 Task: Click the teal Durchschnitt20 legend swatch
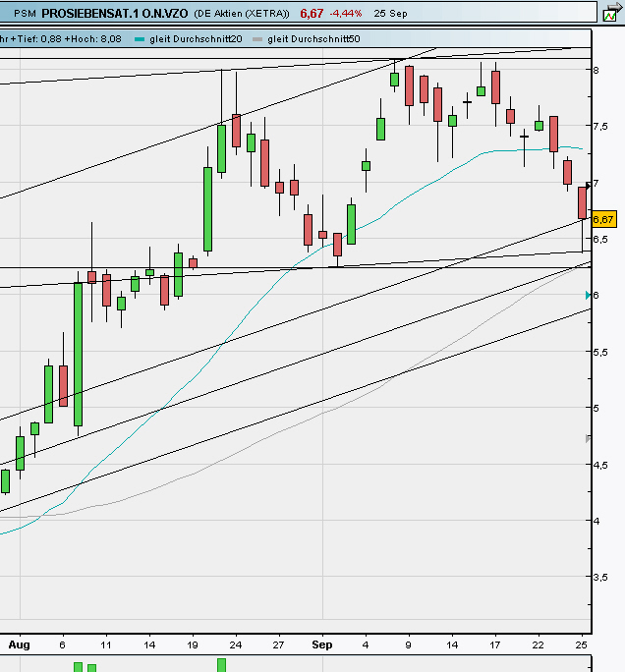point(139,39)
